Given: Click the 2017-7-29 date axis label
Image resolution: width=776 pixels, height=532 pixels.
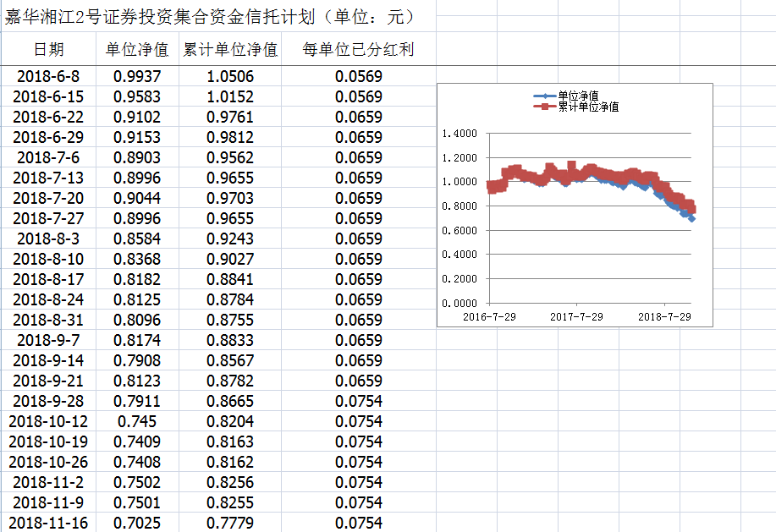Looking at the screenshot, I should point(576,316).
